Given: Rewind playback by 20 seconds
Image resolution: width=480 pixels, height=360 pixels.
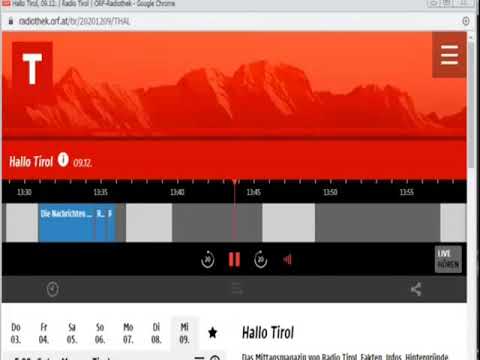Looking at the screenshot, I should [208, 259].
